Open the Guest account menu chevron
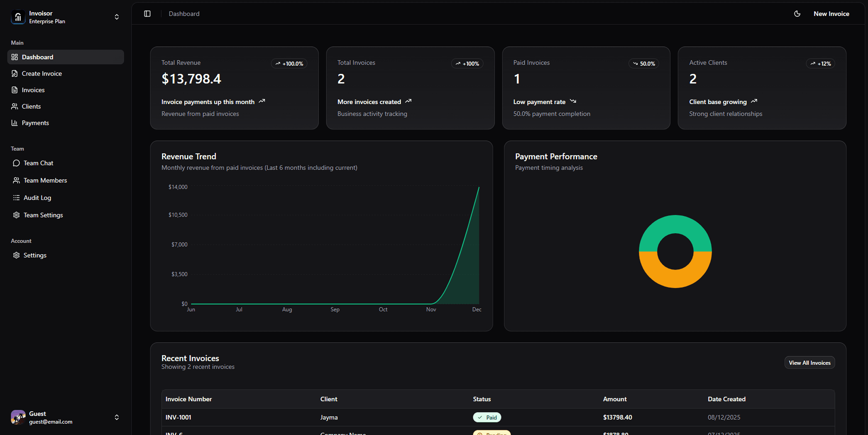Viewport: 868px width, 435px height. [117, 418]
